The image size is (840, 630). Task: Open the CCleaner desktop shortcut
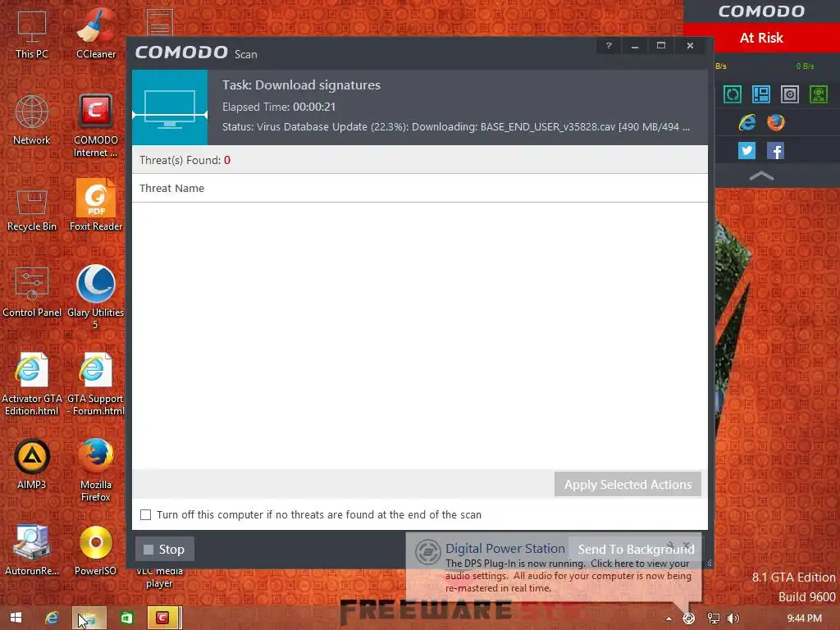(x=96, y=33)
